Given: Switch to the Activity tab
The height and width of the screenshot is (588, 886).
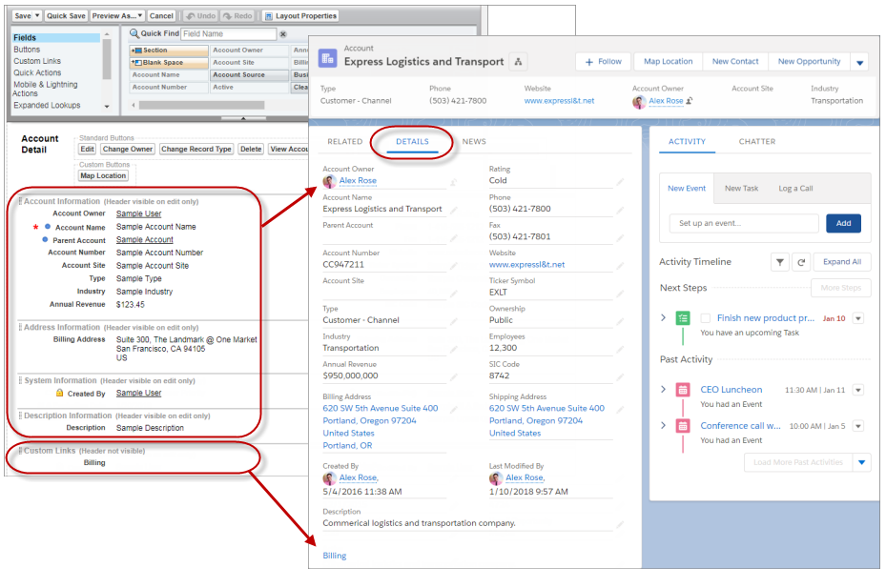Looking at the screenshot, I should point(687,142).
